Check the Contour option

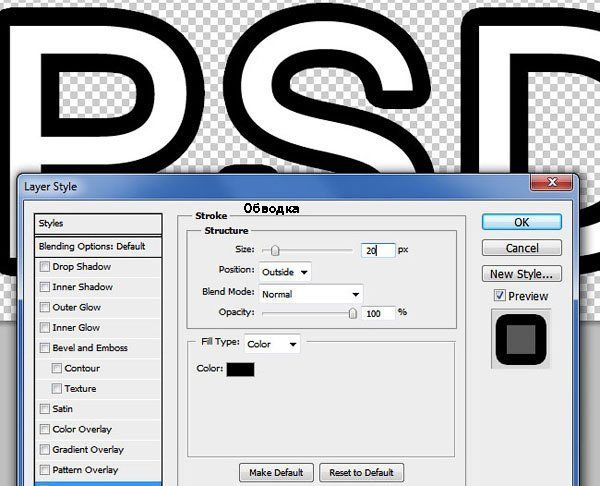(57, 368)
